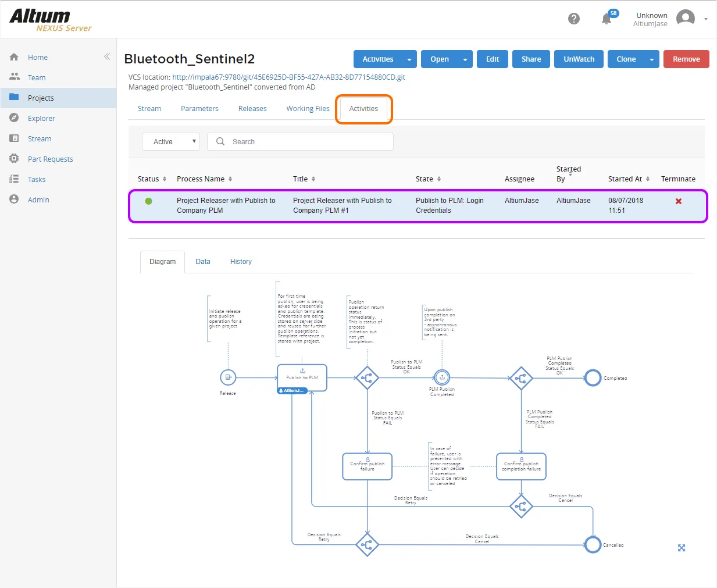
Task: Terminate the Project Releaser process red X
Action: tap(679, 201)
